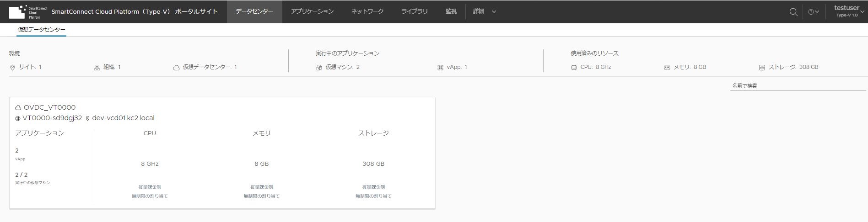The height and width of the screenshot is (222, 868).
Task: Click the 仮想マシン icon in running applications
Action: 319,68
